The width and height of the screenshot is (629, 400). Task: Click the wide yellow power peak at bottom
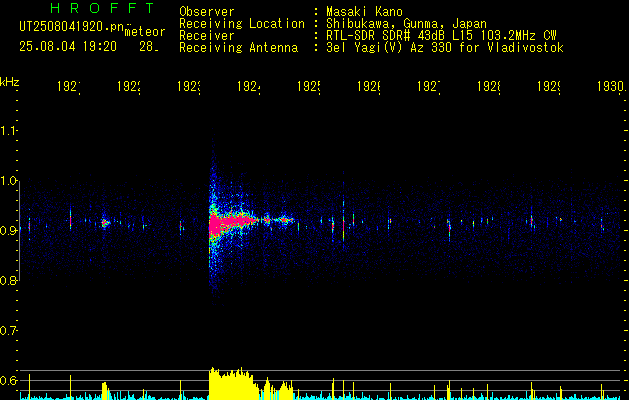232,384
